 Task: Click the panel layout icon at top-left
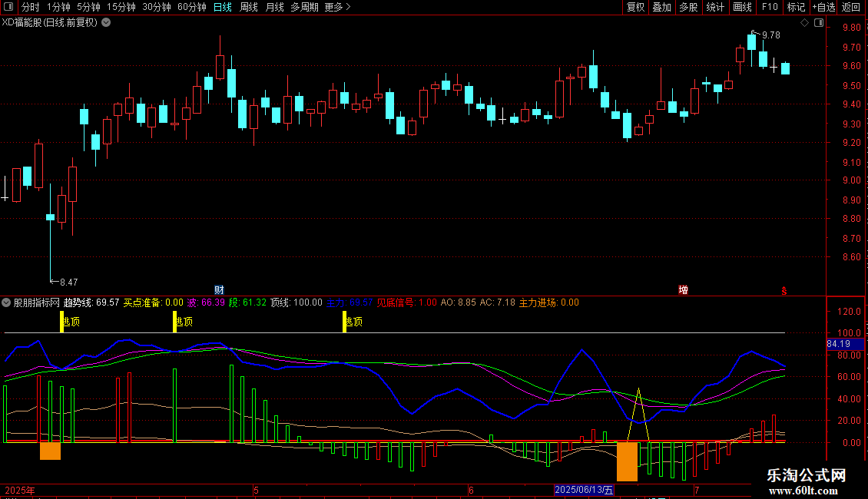tap(8, 7)
